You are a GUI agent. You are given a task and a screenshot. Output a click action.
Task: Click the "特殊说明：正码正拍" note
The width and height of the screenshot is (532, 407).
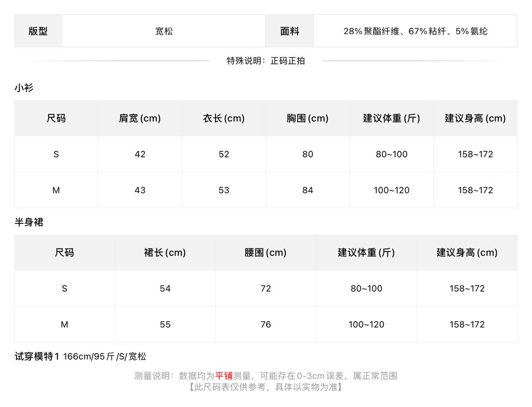[265, 61]
